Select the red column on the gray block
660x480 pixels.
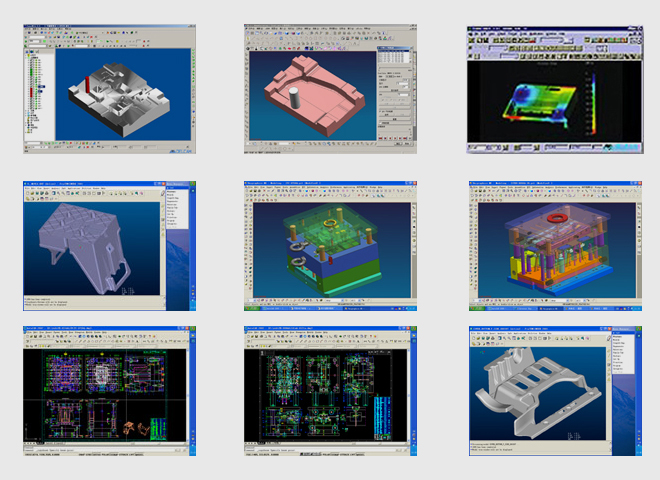89,87
